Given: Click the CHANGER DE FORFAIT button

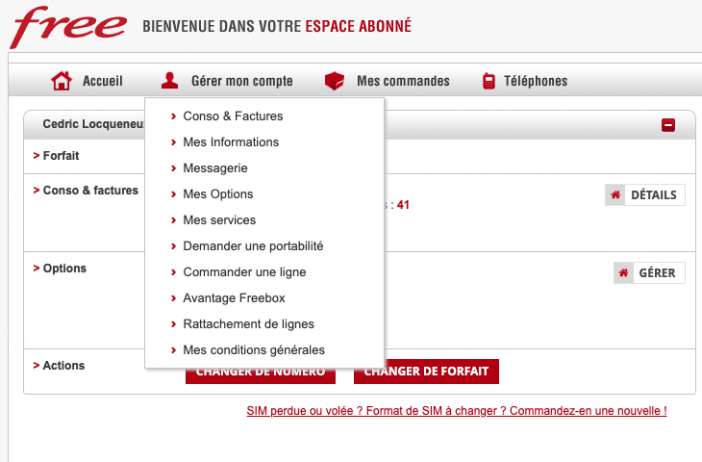Looking at the screenshot, I should (x=426, y=372).
